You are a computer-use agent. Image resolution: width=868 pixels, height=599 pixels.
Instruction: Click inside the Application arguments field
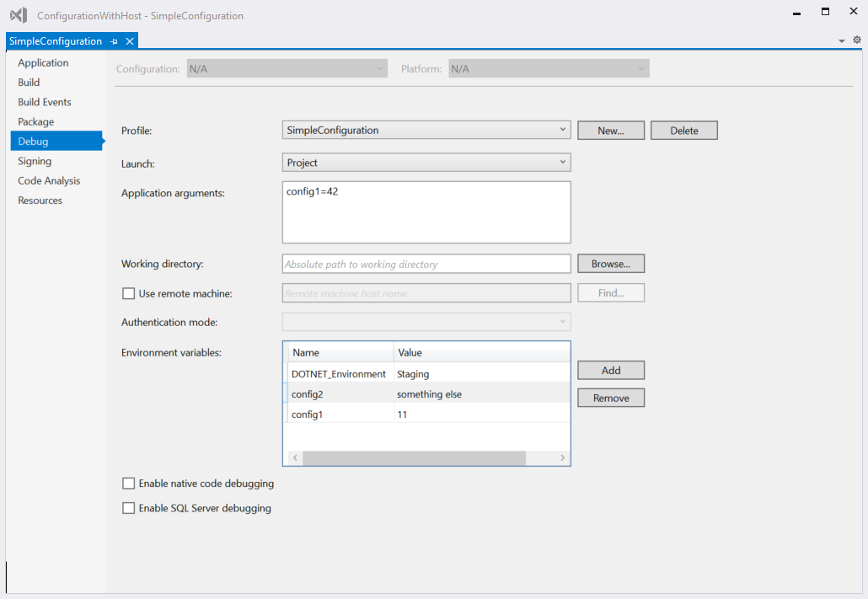tap(426, 211)
